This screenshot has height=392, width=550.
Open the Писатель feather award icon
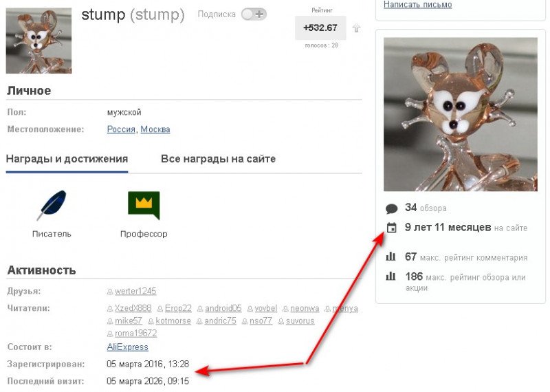52,206
